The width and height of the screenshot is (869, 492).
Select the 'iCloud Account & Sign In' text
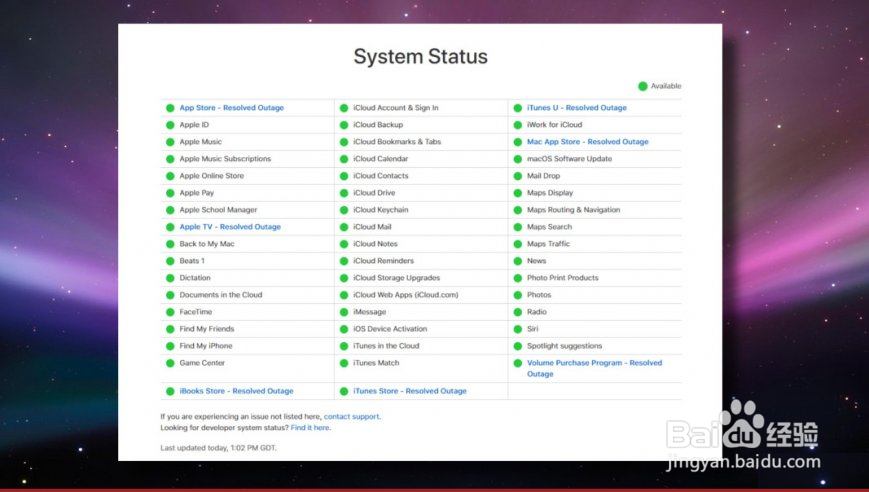click(396, 108)
